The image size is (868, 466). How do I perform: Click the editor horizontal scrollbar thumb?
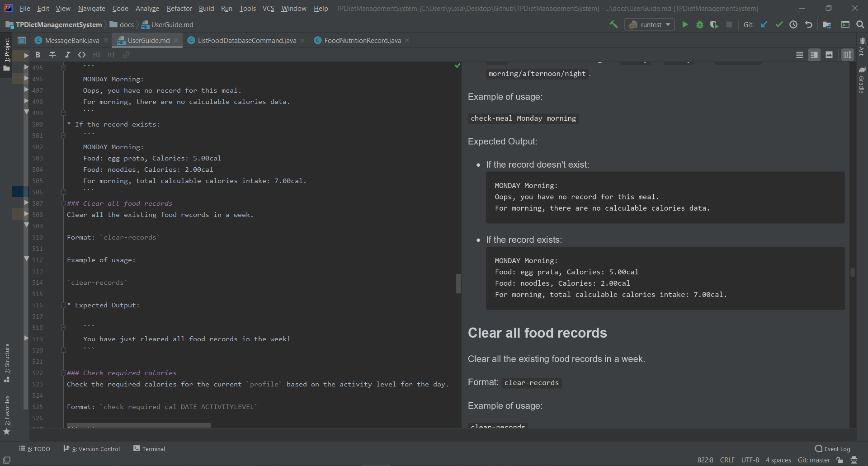click(139, 425)
